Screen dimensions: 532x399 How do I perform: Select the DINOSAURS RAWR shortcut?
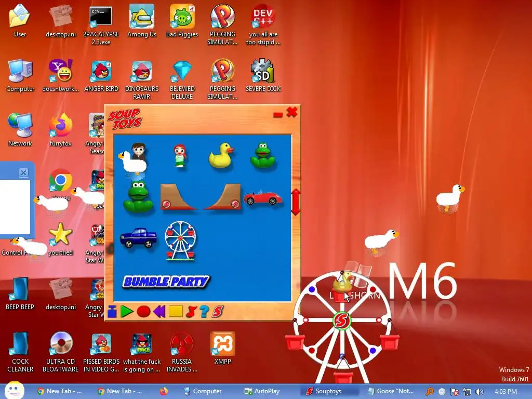(141, 79)
